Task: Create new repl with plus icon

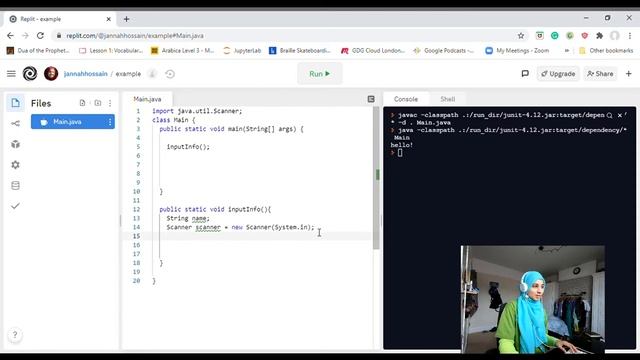Action: tap(629, 74)
